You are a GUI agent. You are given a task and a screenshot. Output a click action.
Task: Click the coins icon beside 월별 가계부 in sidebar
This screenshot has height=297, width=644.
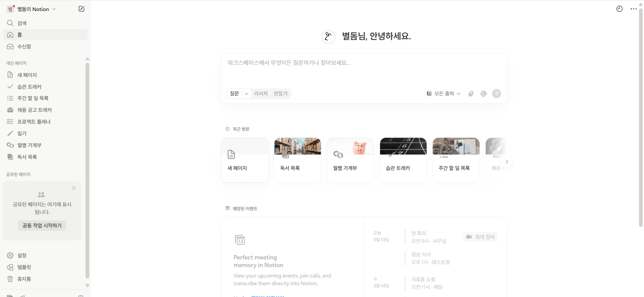coord(10,145)
